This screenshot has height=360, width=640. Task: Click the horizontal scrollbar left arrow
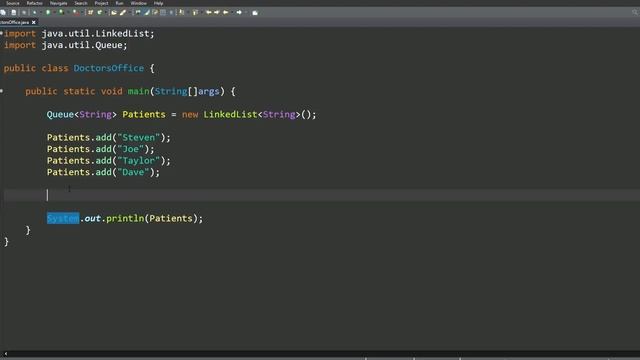point(5,353)
